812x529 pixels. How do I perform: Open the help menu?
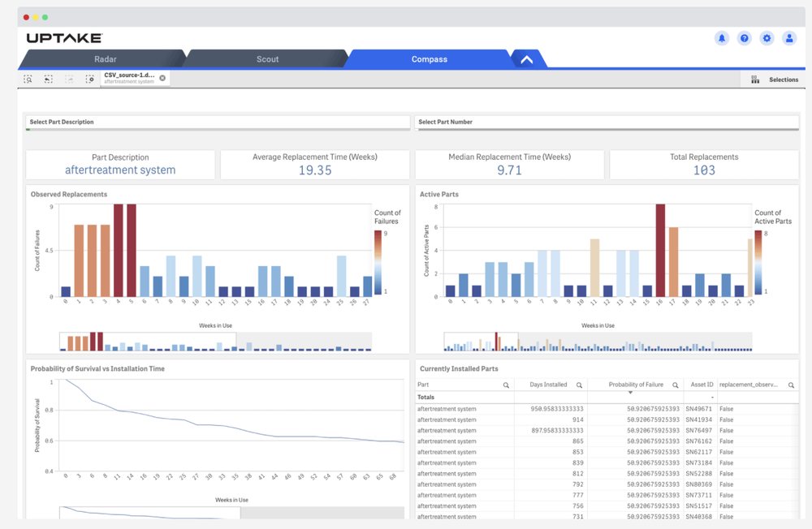tap(744, 38)
